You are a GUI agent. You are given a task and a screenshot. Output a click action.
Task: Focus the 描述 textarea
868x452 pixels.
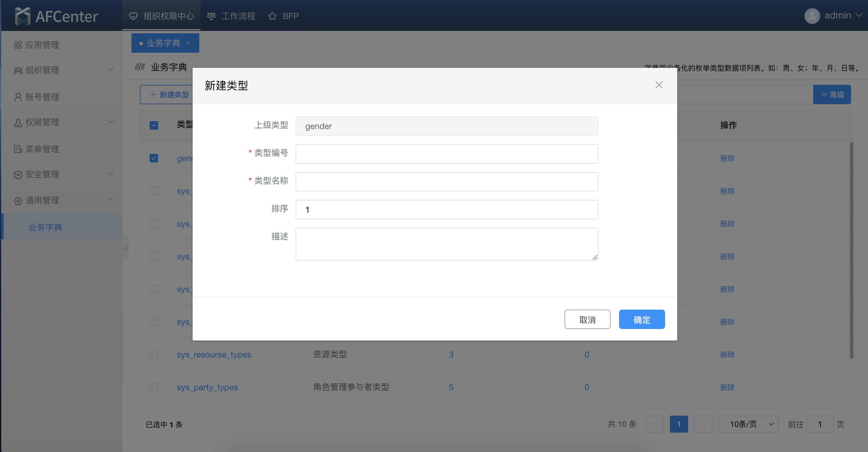tap(447, 244)
